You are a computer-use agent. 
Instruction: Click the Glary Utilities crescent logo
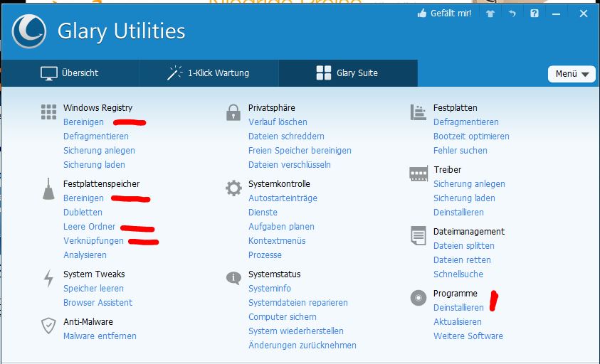click(x=29, y=31)
